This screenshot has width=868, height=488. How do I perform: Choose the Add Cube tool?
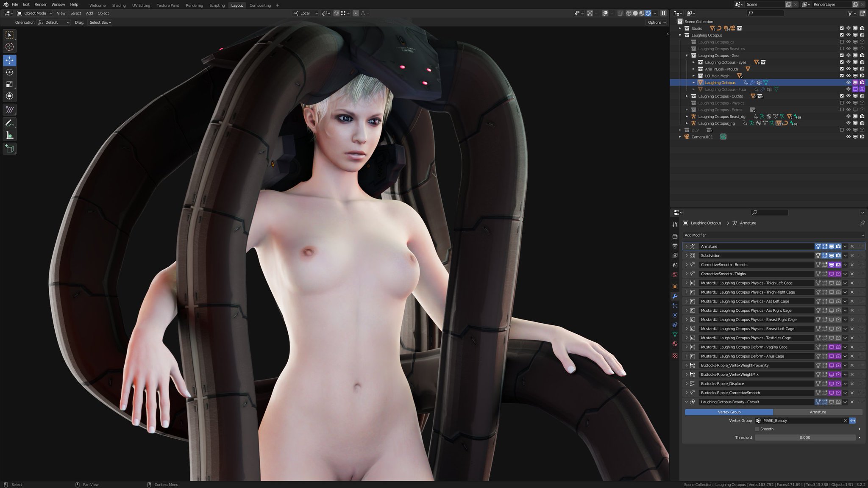coord(9,149)
